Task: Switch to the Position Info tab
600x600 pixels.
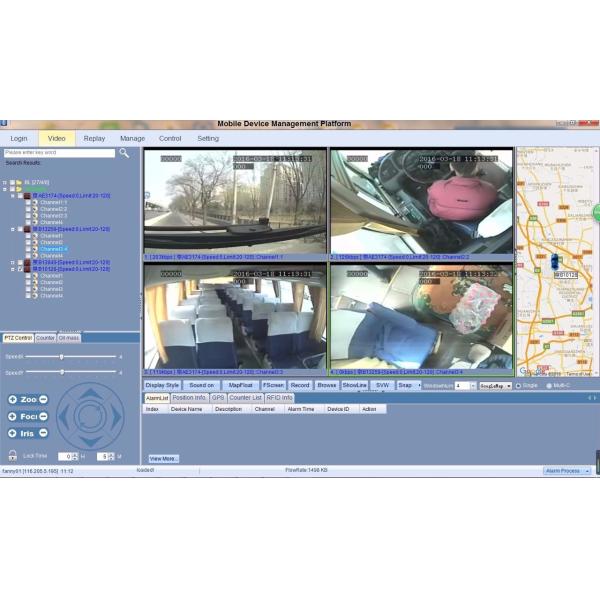Action: 189,397
